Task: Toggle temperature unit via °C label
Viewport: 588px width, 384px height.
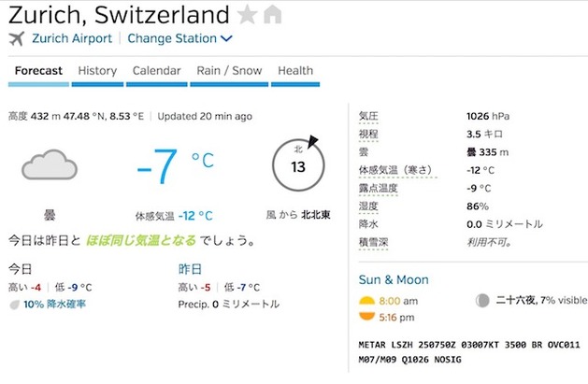Action: 203,161
